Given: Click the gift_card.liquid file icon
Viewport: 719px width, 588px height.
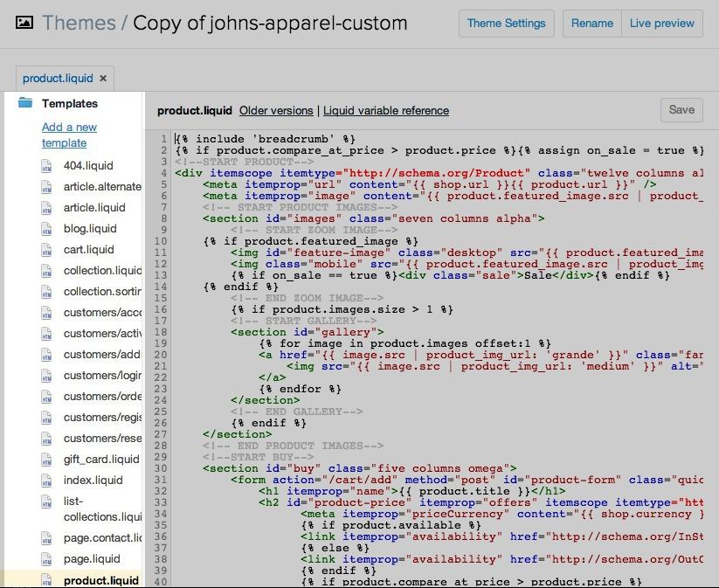Looking at the screenshot, I should (x=47, y=460).
